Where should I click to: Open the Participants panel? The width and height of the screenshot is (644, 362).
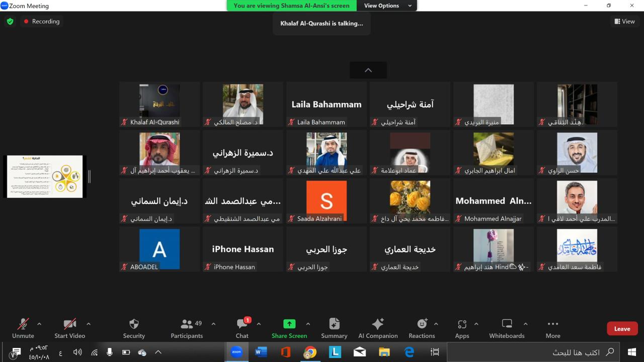pyautogui.click(x=187, y=328)
